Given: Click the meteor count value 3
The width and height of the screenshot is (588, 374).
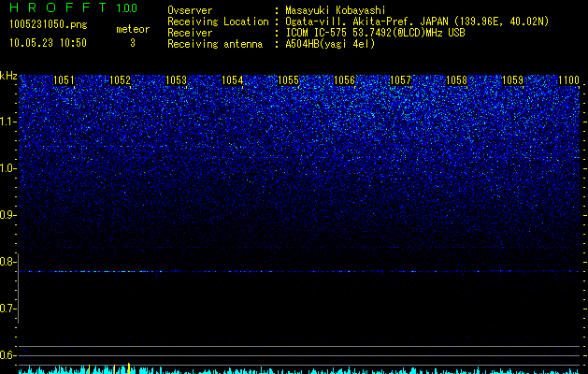Looking at the screenshot, I should click(133, 43).
